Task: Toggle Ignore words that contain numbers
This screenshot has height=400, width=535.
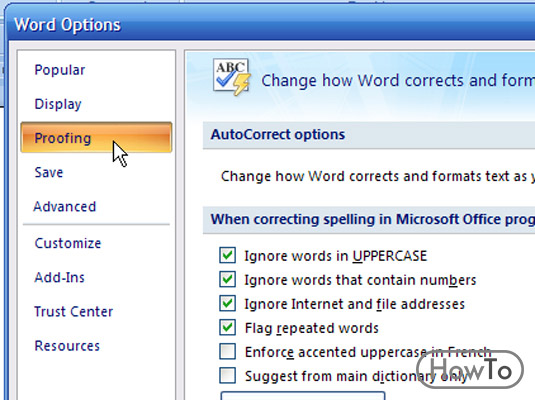Action: [228, 280]
